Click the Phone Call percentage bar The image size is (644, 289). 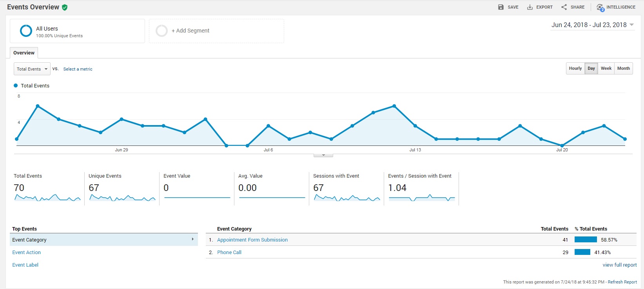click(x=582, y=252)
